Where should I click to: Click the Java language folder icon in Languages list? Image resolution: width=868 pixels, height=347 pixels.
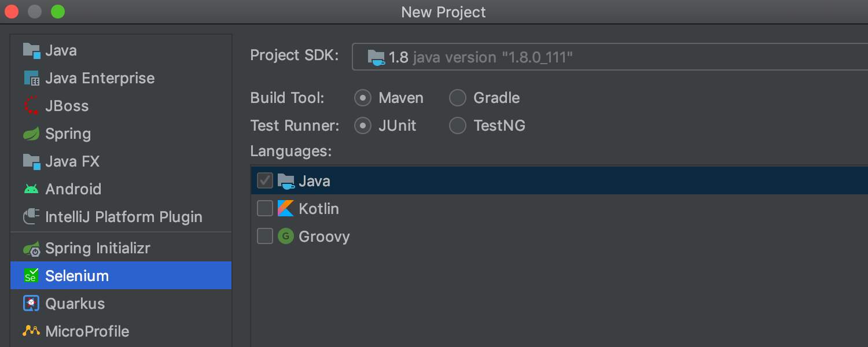(x=286, y=181)
